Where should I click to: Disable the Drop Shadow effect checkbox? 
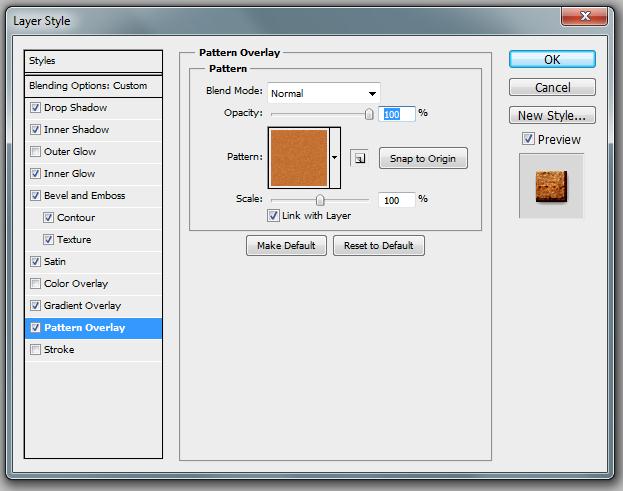click(36, 108)
